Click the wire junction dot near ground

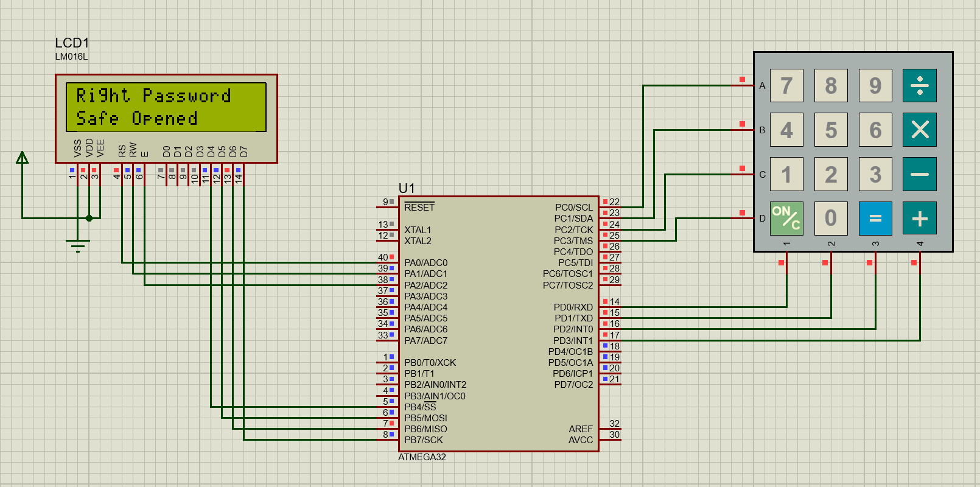(x=89, y=218)
